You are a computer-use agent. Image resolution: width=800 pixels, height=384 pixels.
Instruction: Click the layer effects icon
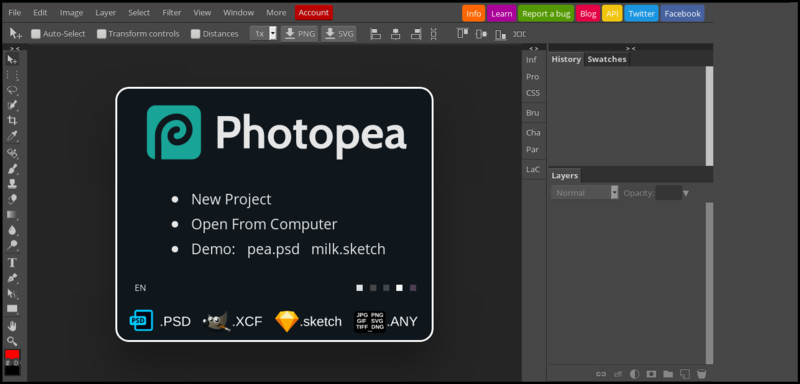pyautogui.click(x=618, y=374)
